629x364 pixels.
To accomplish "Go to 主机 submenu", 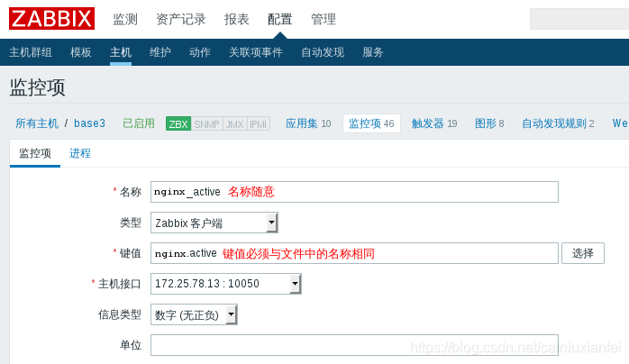I will tap(121, 52).
